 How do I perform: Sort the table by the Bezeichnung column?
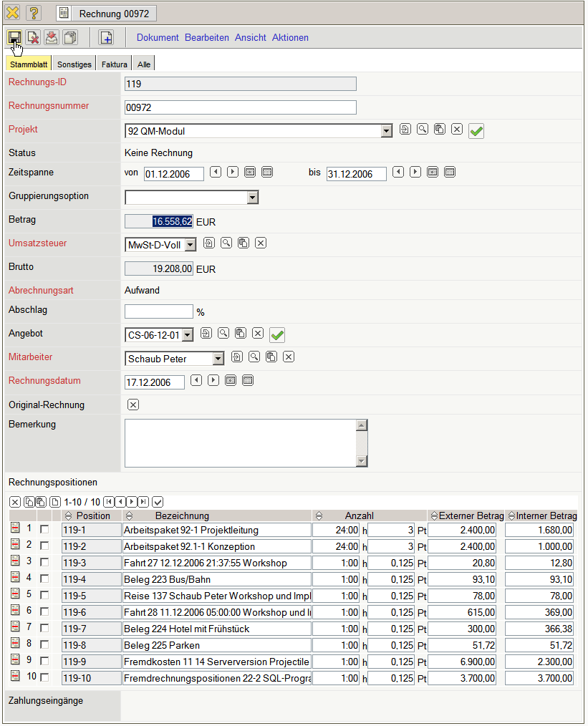tap(130, 516)
